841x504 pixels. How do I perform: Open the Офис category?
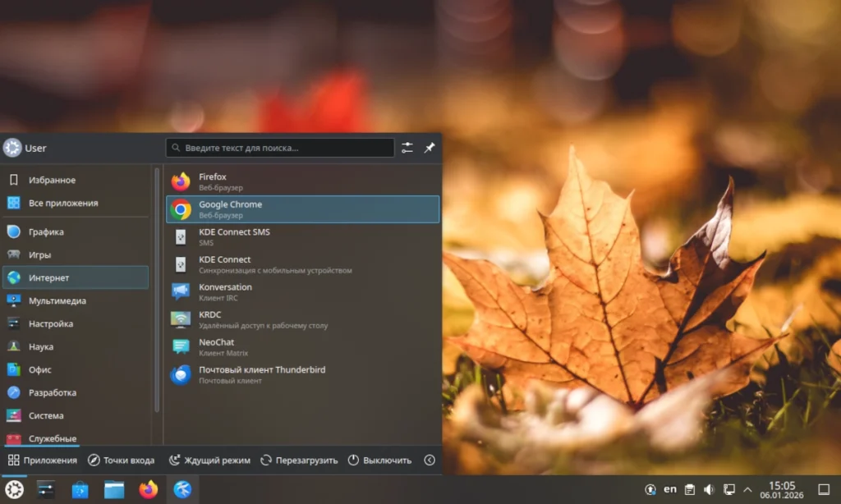[76, 370]
